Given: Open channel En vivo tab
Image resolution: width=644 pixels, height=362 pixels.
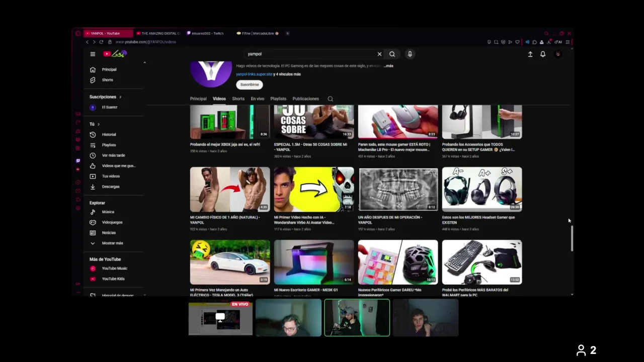Looking at the screenshot, I should (257, 99).
